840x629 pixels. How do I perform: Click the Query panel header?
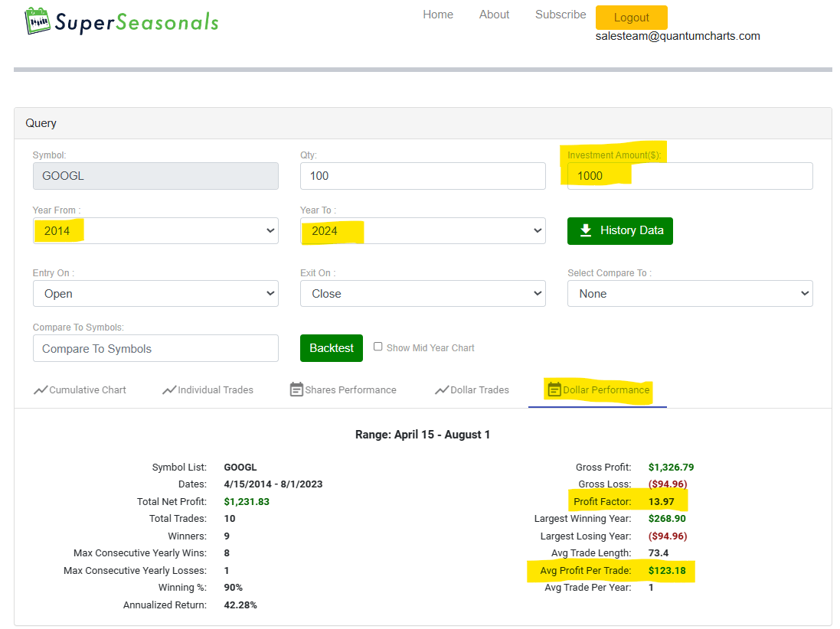(423, 123)
